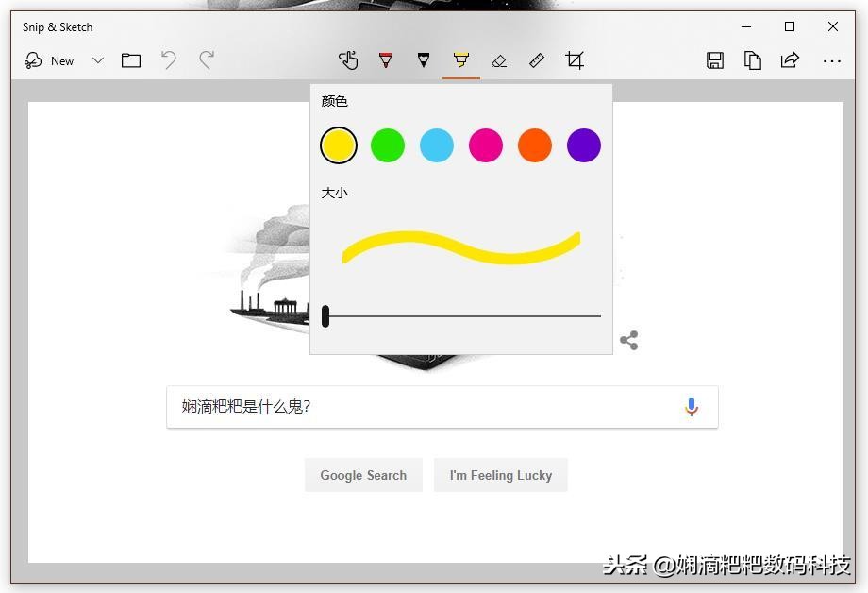Open the Ruler tool
Screen dimensions: 868x593
click(537, 59)
